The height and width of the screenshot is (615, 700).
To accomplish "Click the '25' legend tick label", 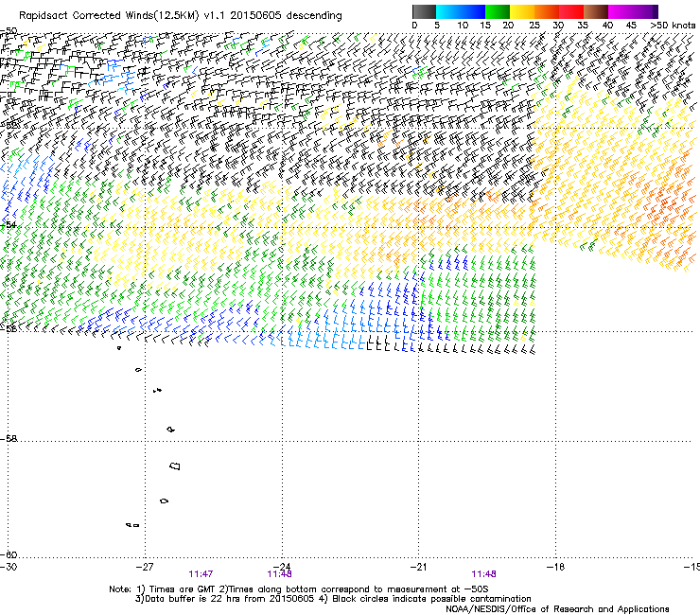I will tap(534, 26).
